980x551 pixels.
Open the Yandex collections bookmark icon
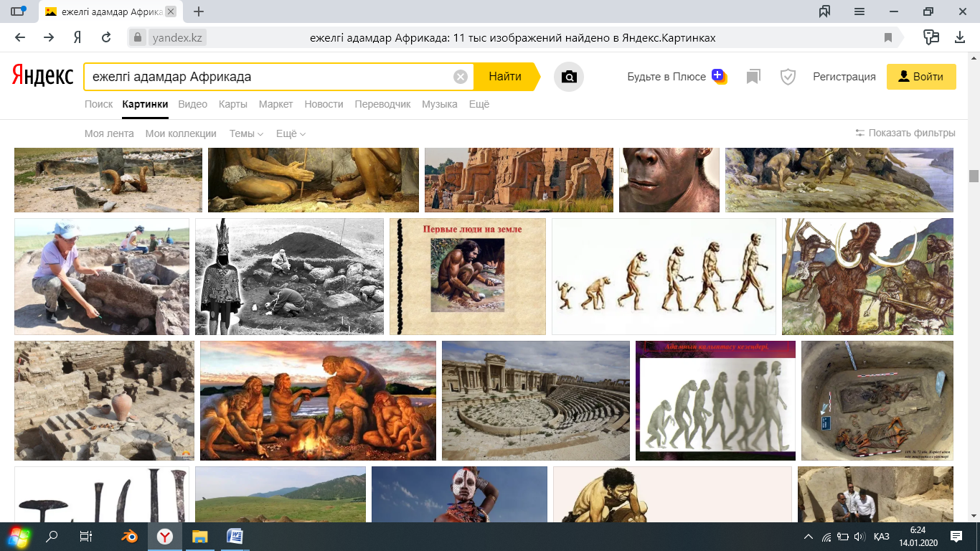point(753,77)
